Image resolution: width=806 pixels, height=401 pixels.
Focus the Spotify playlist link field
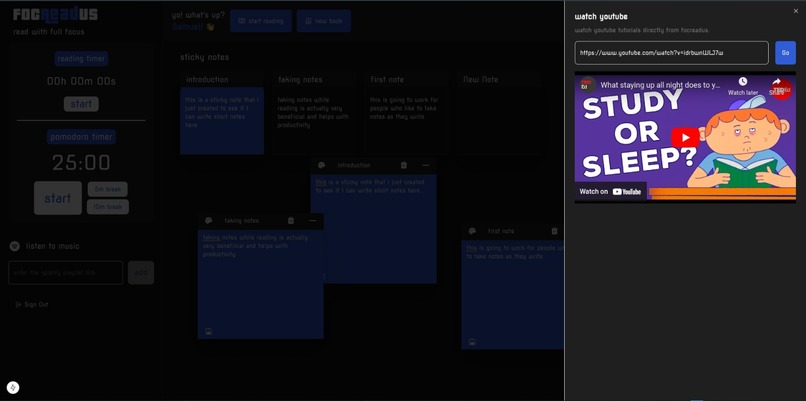coord(65,272)
